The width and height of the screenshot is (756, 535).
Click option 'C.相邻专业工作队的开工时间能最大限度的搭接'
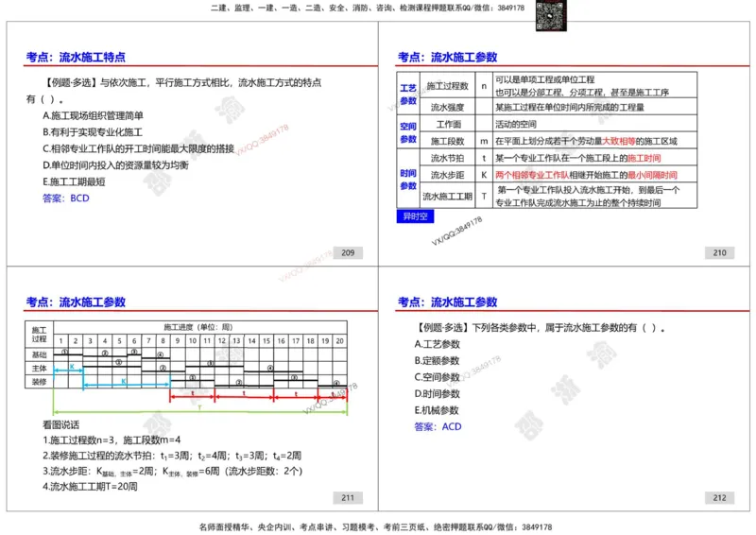(138, 148)
